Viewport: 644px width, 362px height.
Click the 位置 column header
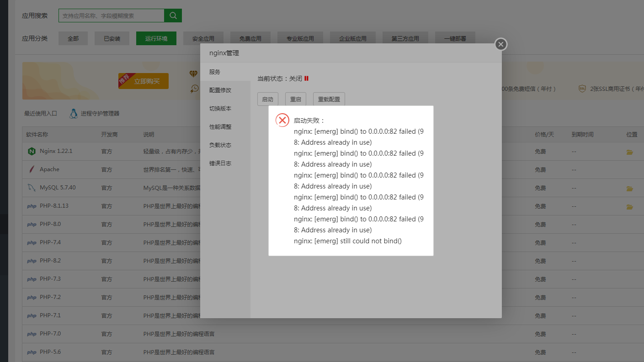(632, 135)
